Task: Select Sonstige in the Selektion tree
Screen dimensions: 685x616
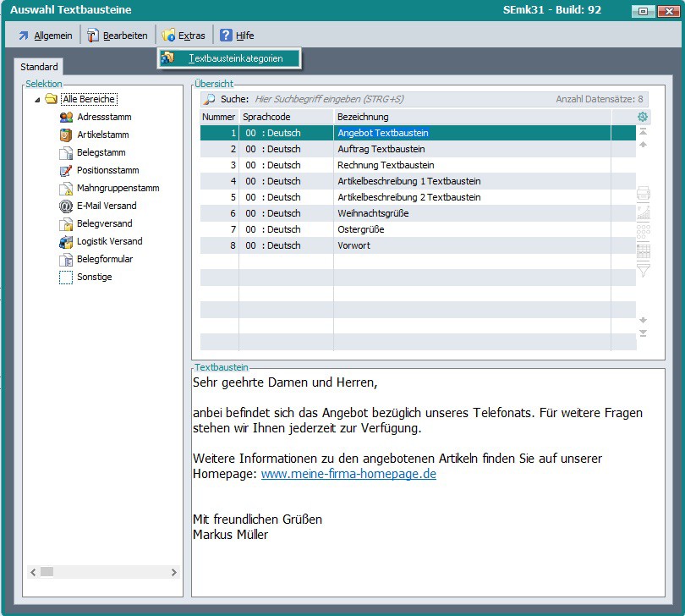Action: [x=95, y=277]
